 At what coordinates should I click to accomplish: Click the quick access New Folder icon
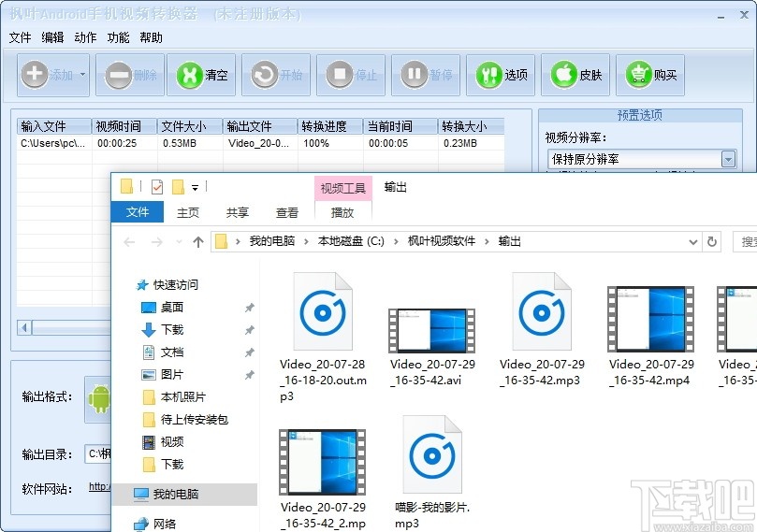(x=178, y=187)
